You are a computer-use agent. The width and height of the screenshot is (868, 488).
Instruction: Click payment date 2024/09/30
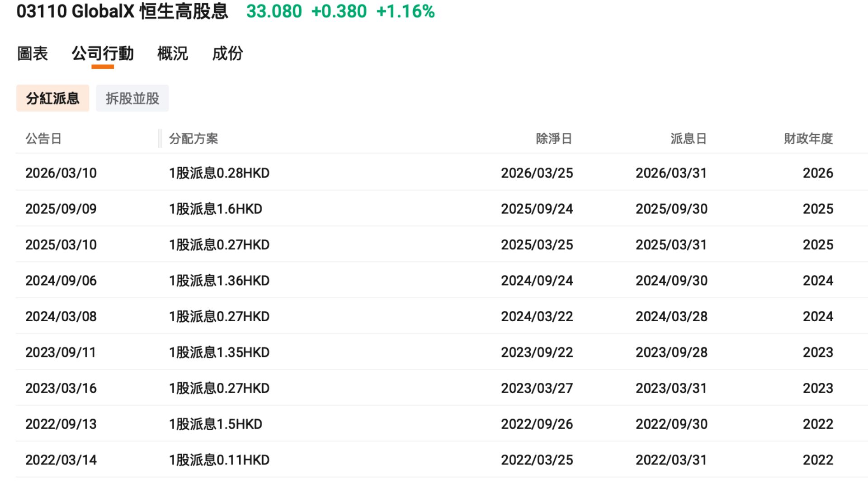coord(671,281)
